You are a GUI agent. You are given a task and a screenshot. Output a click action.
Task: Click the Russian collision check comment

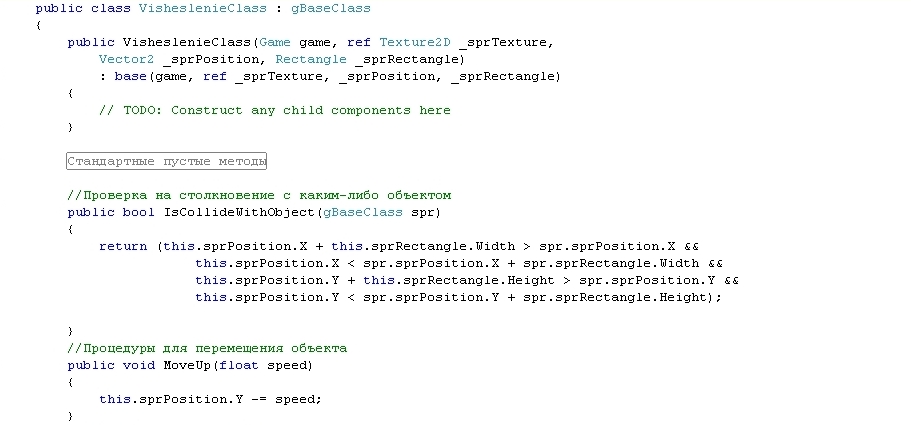[x=259, y=195]
